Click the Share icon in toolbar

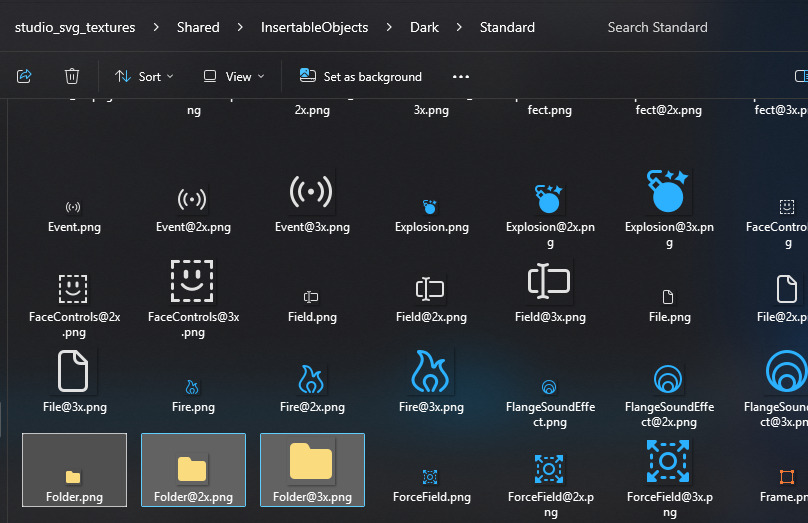24,76
